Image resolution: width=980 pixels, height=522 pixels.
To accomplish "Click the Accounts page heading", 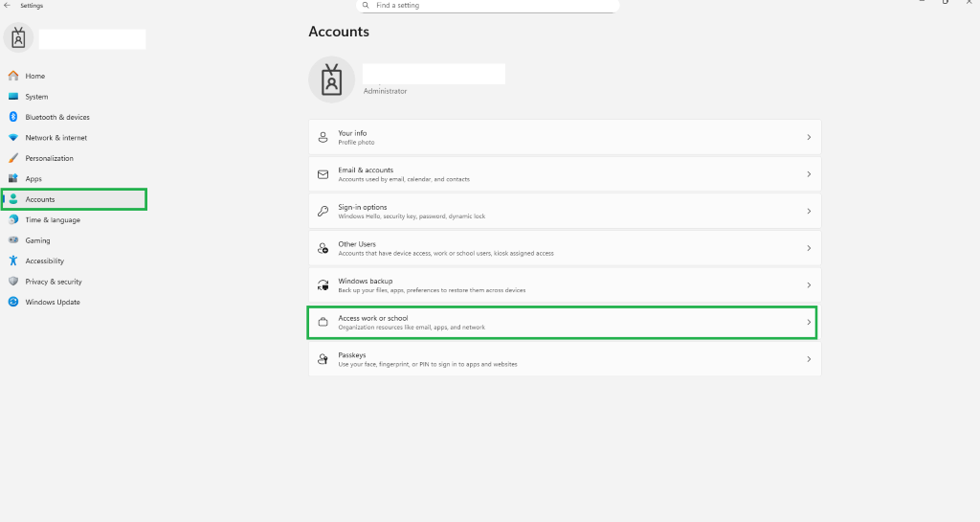I will coord(339,32).
